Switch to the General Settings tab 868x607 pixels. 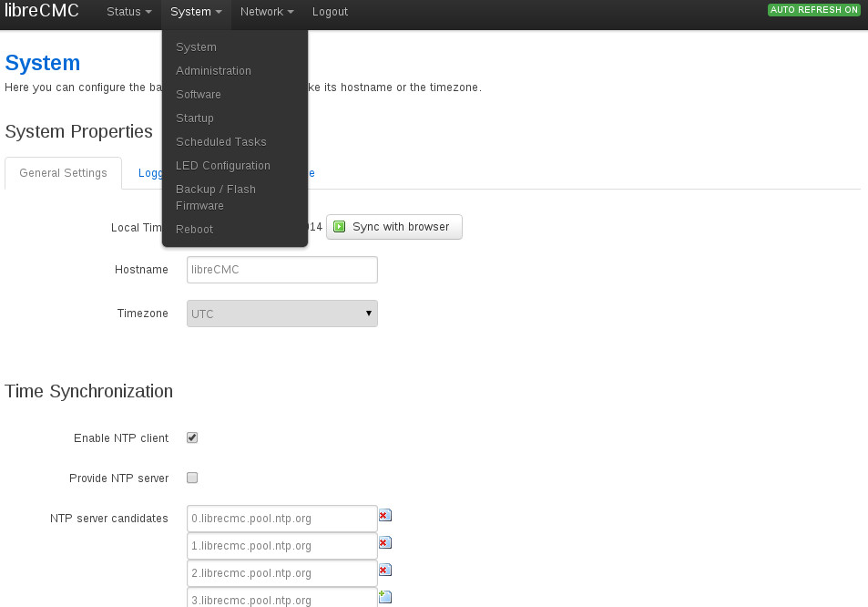(63, 173)
